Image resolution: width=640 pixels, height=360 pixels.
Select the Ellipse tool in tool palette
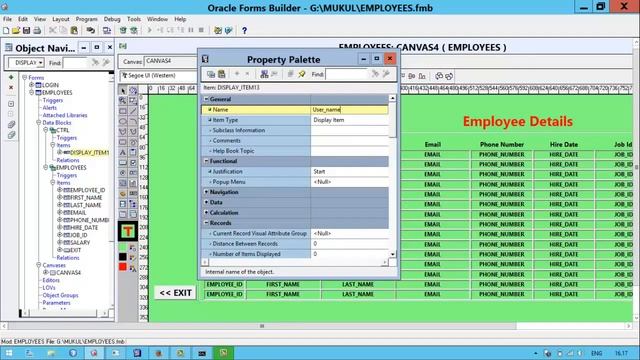(123, 121)
